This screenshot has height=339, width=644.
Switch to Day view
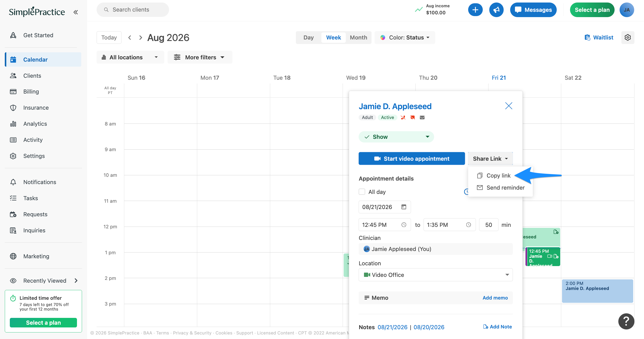pyautogui.click(x=308, y=37)
